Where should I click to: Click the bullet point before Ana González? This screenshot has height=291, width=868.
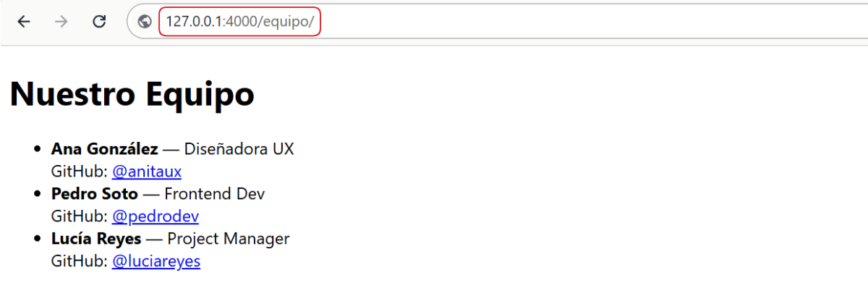click(37, 150)
